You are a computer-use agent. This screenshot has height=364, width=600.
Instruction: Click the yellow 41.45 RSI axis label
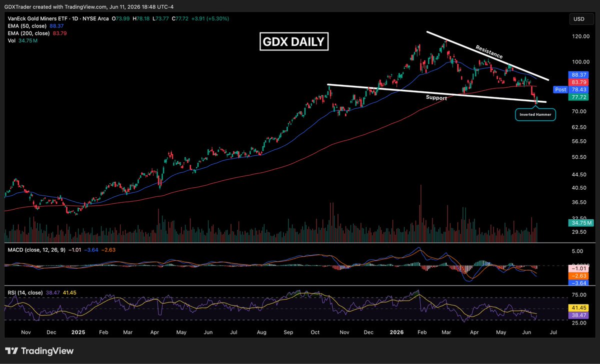(578, 309)
